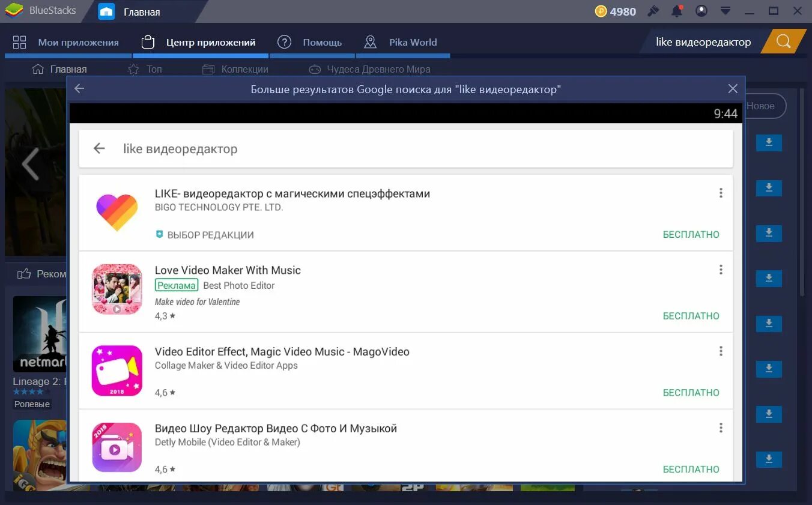This screenshot has width=812, height=505.
Task: Click previous arrow on background banner carousel
Action: tap(29, 164)
